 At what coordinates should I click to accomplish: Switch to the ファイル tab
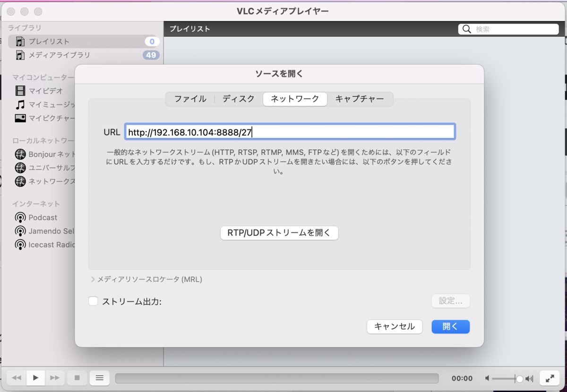[x=190, y=99]
